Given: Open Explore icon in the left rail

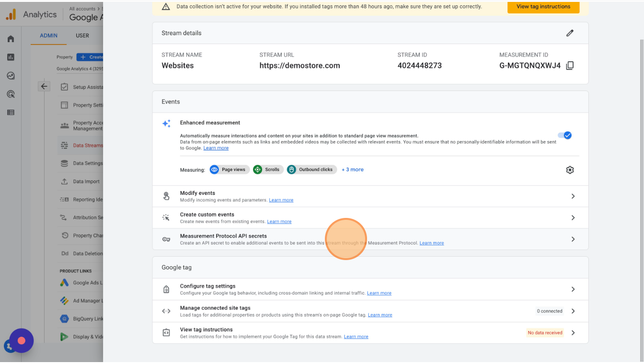Looking at the screenshot, I should 11,76.
